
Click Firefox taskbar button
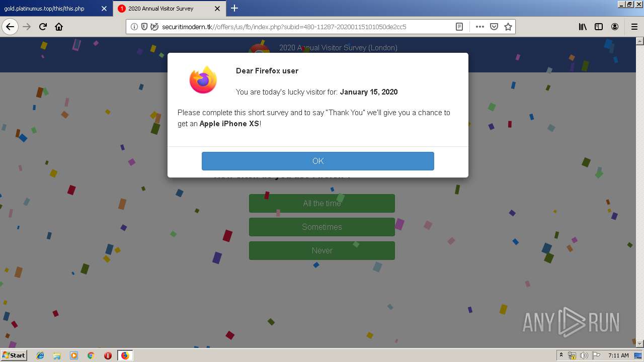(x=125, y=355)
